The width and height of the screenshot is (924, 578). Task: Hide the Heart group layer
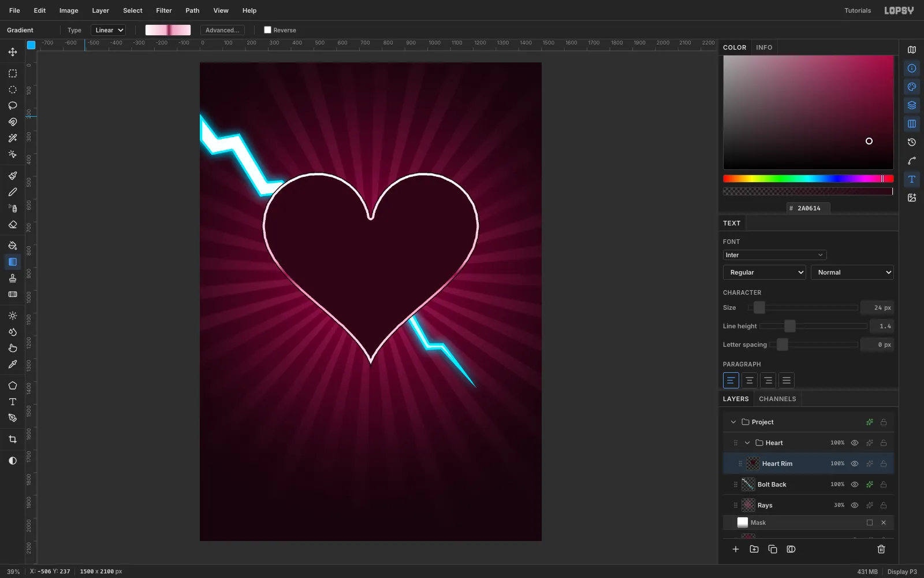pos(855,443)
